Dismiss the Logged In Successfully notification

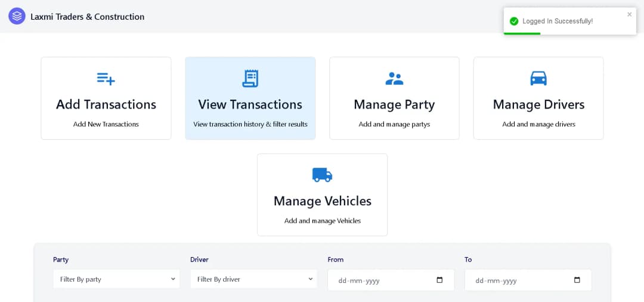click(x=629, y=14)
